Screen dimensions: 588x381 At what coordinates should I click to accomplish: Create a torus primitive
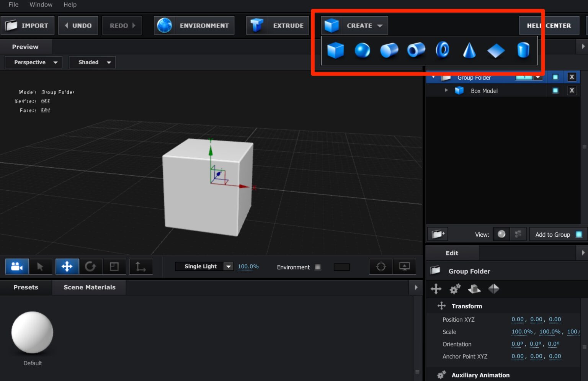(442, 50)
